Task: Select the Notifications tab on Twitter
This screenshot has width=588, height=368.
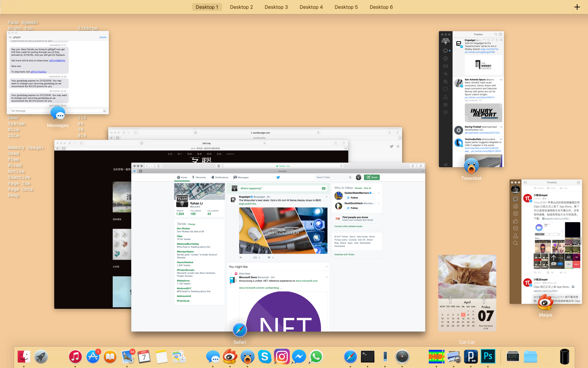Action: pyautogui.click(x=220, y=177)
